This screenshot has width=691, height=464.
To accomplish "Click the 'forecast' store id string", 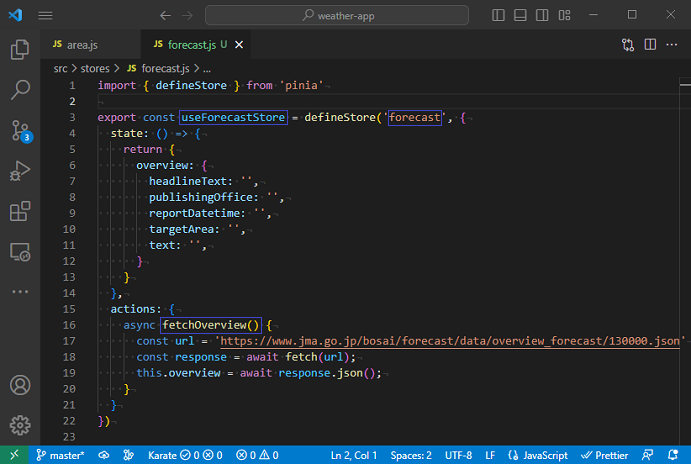I will tap(415, 117).
